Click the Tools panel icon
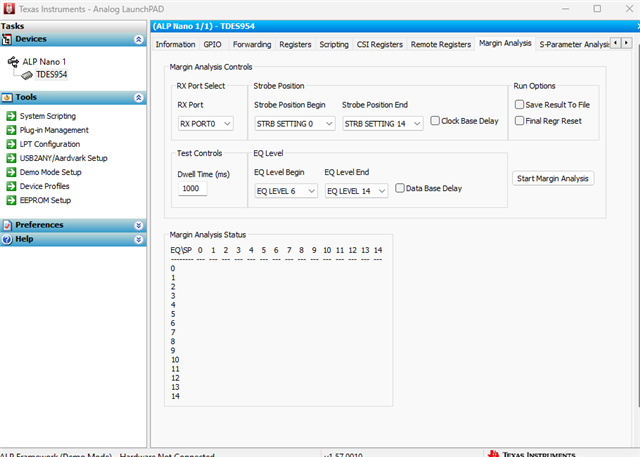Image resolution: width=640 pixels, height=457 pixels. click(7, 98)
